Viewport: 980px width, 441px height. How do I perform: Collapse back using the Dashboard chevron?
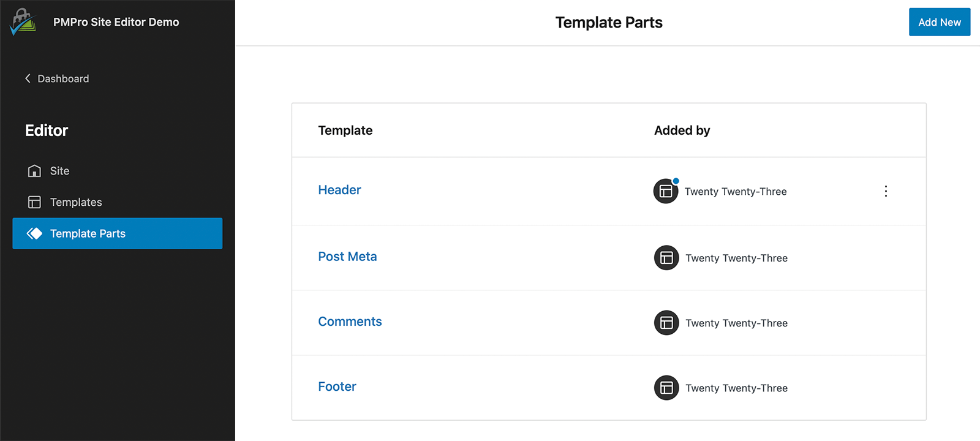coord(27,78)
